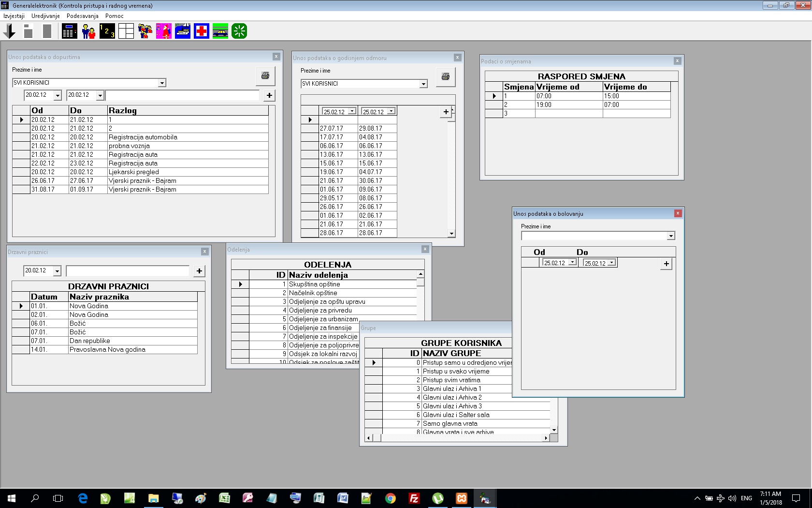Open File Explorer from the taskbar
This screenshot has height=508, width=812.
tap(154, 498)
